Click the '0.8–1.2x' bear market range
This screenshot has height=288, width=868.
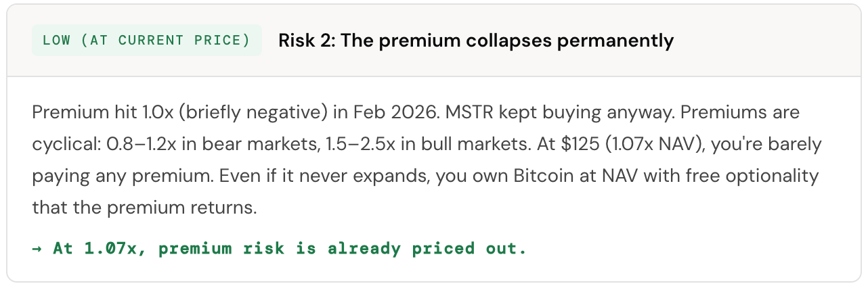click(131, 144)
